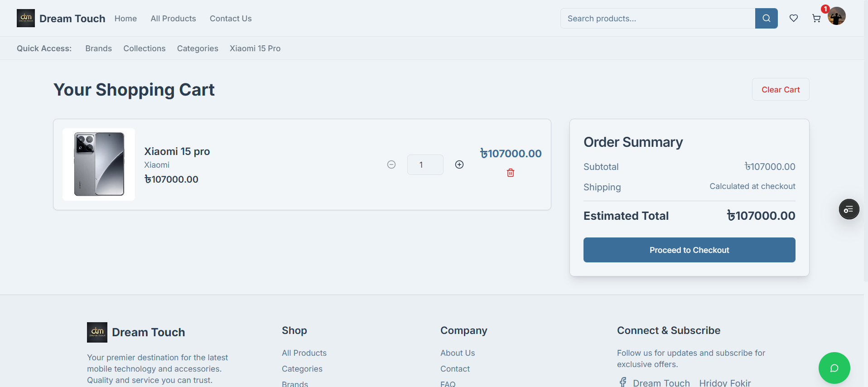
Task: Click the Dream Touch logo in header
Action: click(26, 18)
